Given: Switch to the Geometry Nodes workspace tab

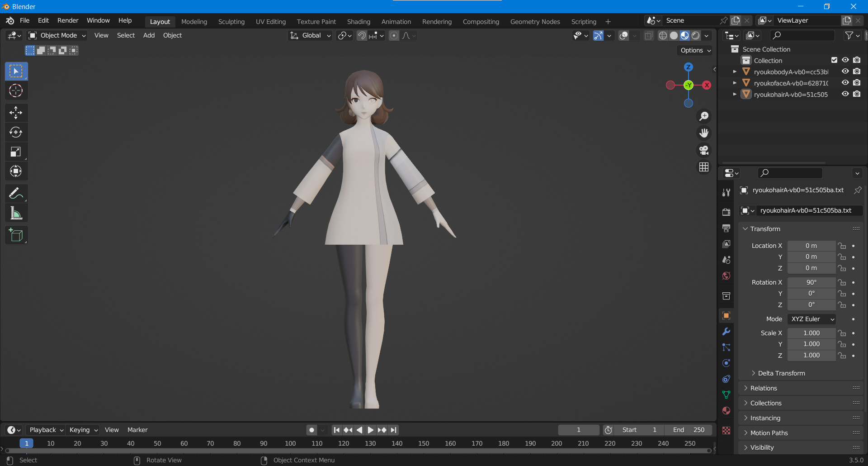Looking at the screenshot, I should click(x=535, y=22).
